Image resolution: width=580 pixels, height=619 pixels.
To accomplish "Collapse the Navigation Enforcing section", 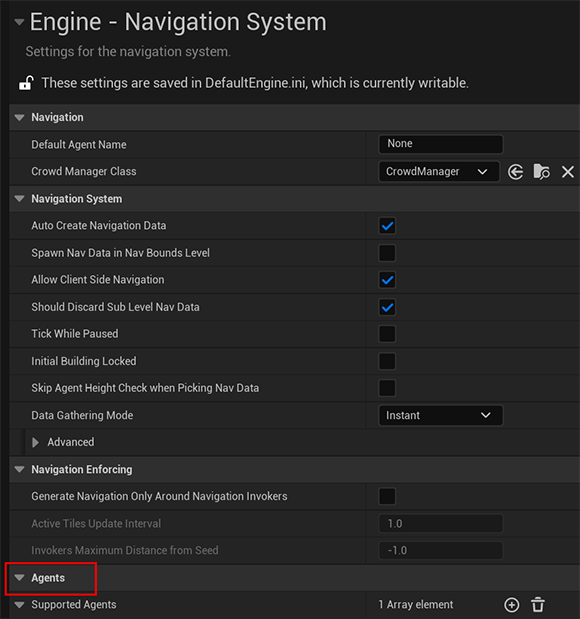I will (x=19, y=469).
